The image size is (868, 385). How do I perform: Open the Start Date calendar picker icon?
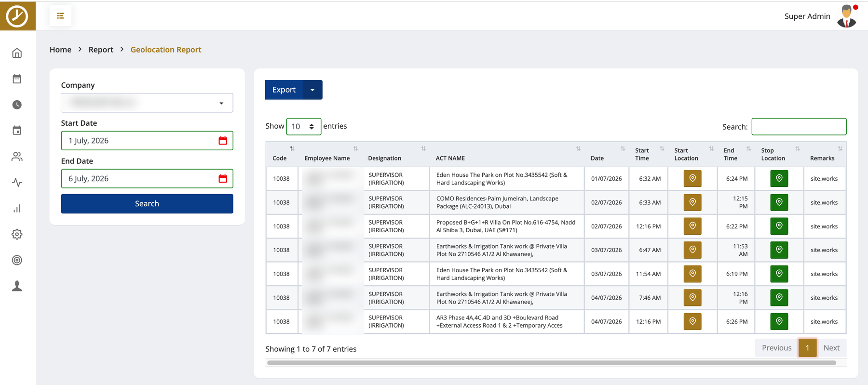(223, 141)
